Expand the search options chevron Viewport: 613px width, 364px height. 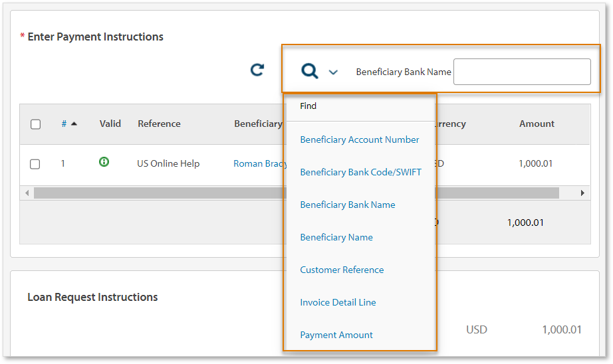pos(334,72)
